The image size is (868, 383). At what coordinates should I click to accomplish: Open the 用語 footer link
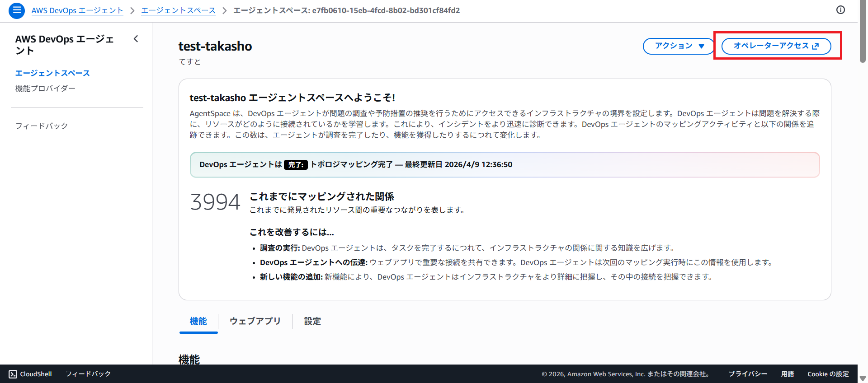(787, 374)
